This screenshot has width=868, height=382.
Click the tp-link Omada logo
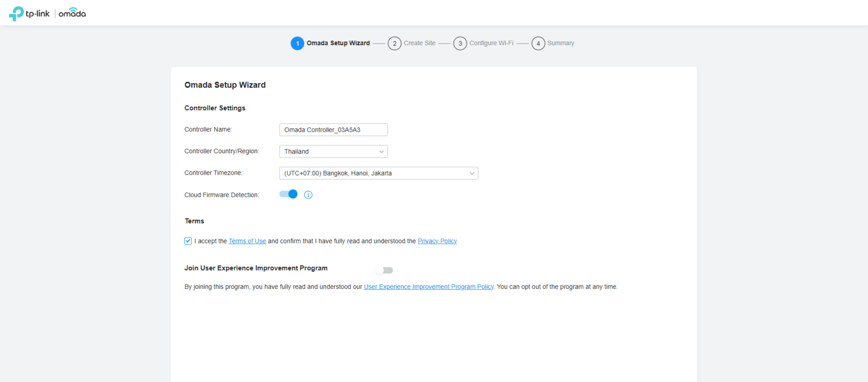[x=47, y=14]
